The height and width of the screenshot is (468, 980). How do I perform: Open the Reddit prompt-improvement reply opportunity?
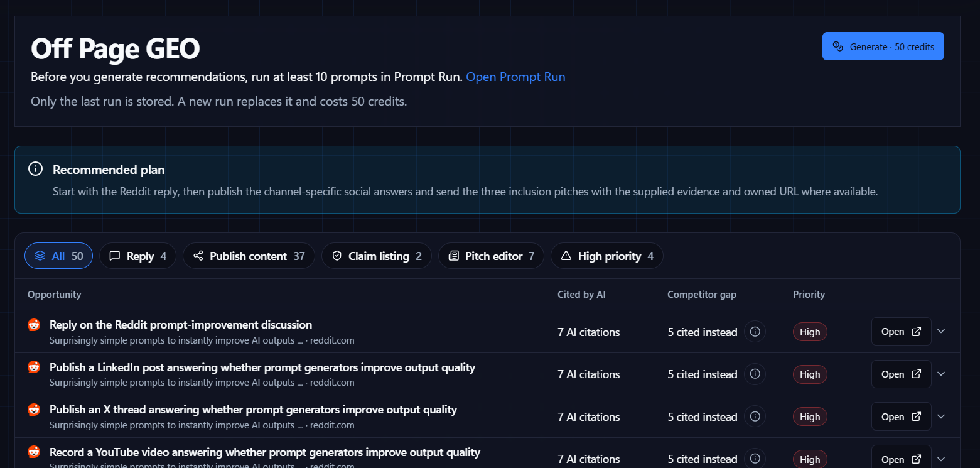(901, 332)
